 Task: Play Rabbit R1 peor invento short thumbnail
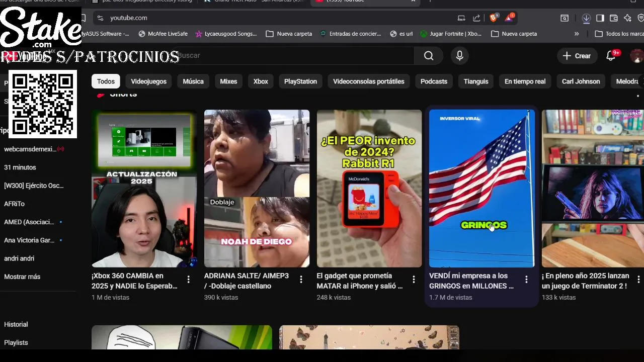tap(369, 189)
